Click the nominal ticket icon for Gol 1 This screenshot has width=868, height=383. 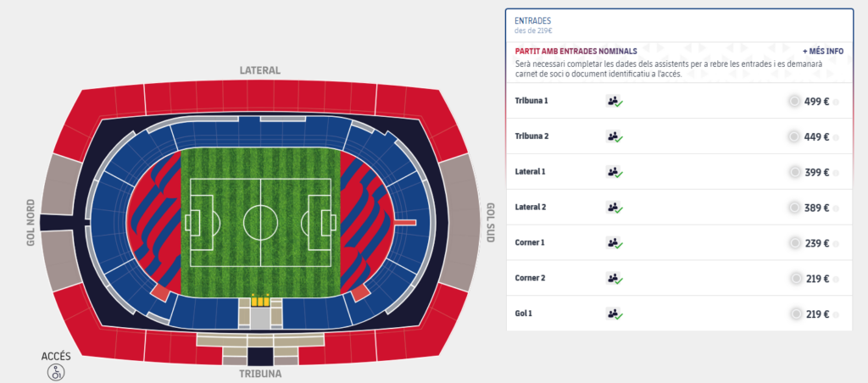614,314
